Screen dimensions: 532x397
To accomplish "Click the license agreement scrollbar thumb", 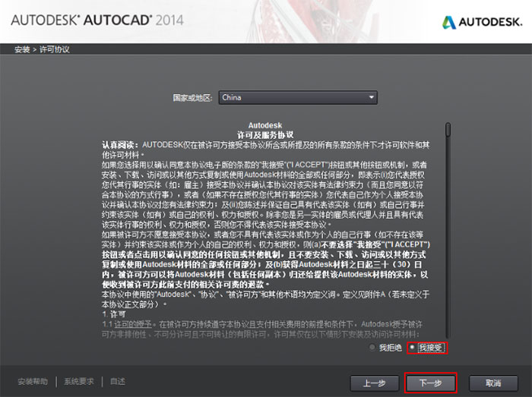I will pos(448,130).
